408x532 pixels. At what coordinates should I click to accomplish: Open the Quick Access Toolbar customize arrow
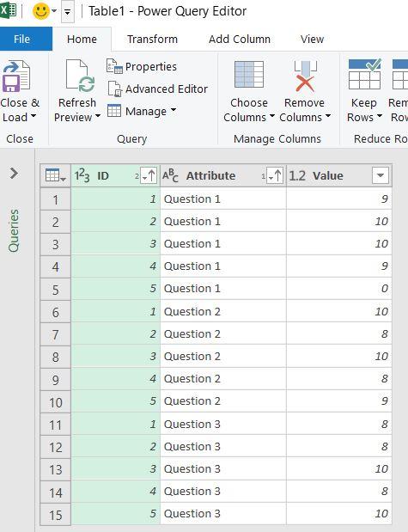68,12
